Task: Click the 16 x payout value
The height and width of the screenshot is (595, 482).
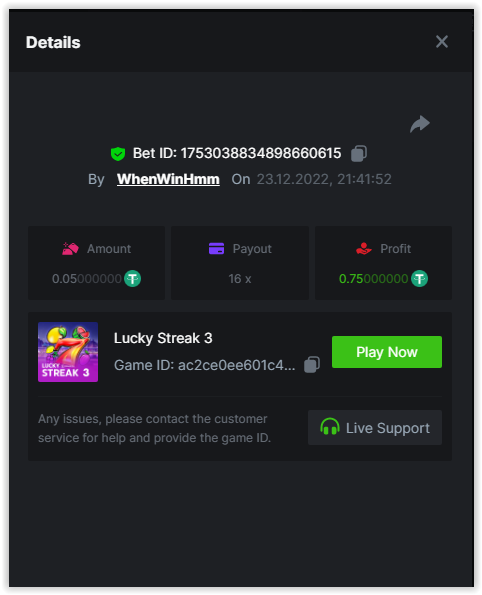Action: (x=240, y=279)
